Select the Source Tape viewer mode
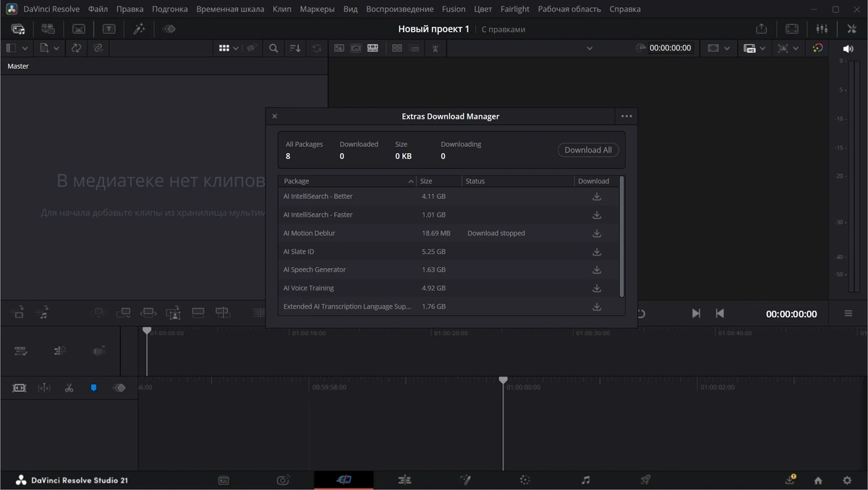 click(356, 48)
